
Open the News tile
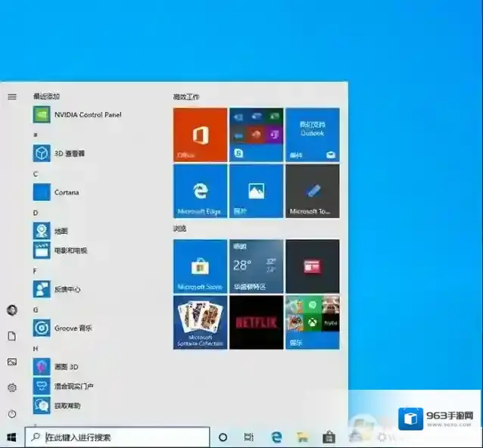[x=313, y=266]
